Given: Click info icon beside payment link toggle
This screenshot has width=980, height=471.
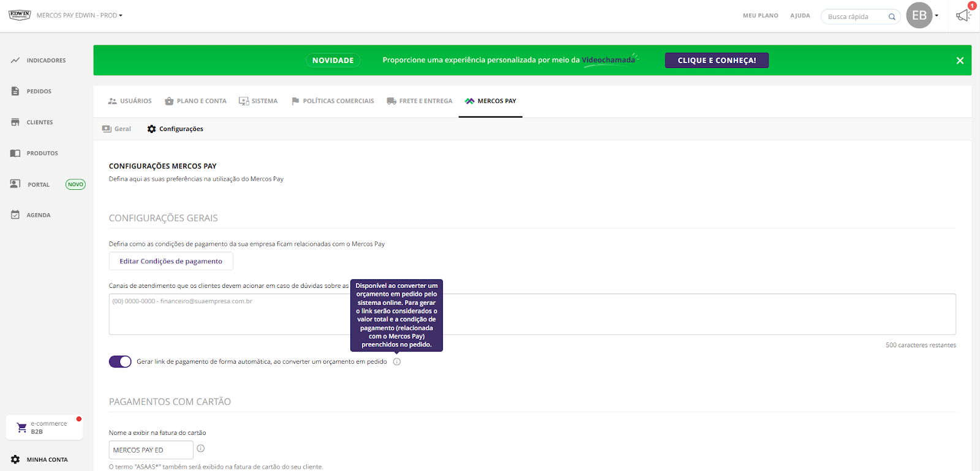Looking at the screenshot, I should click(x=397, y=361).
